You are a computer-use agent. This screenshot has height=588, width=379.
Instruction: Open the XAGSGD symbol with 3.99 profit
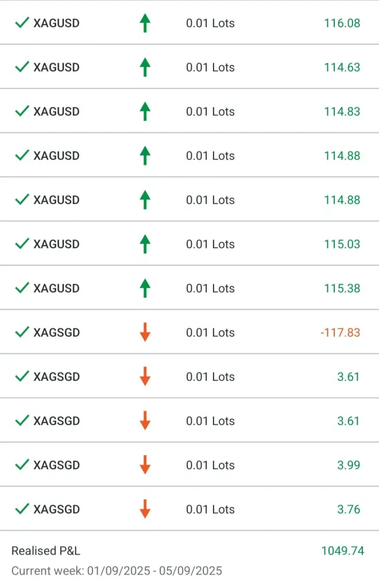coord(56,465)
